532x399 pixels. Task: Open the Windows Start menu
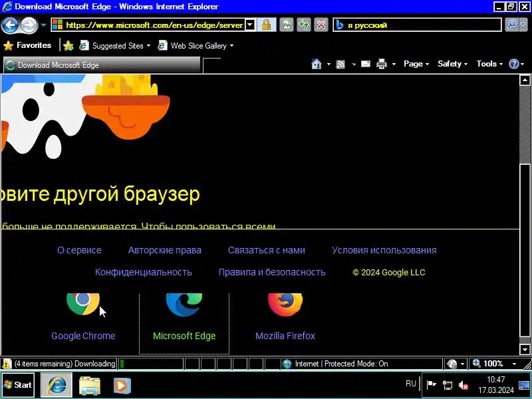(18, 385)
